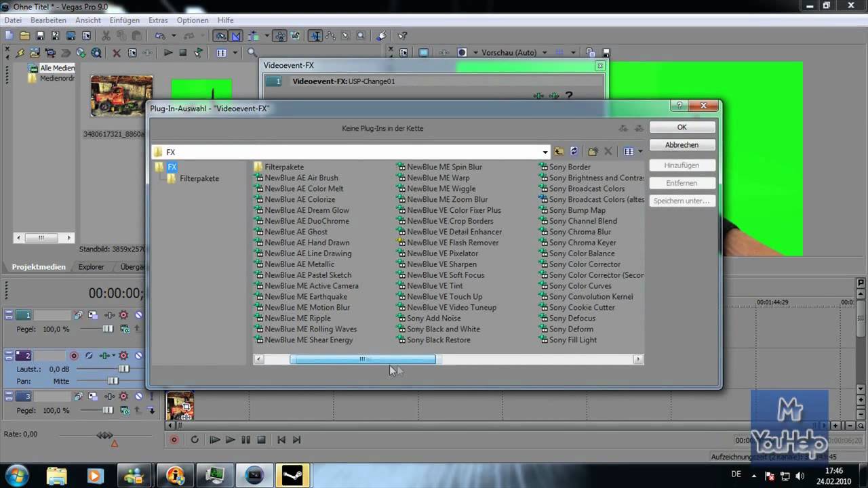This screenshot has width=868, height=488.
Task: Open the ripple mode dropdown arrow in toolbar
Action: (267, 36)
